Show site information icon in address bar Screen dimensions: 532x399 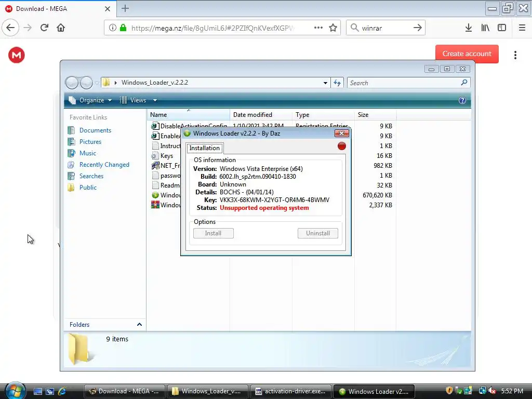tap(113, 28)
